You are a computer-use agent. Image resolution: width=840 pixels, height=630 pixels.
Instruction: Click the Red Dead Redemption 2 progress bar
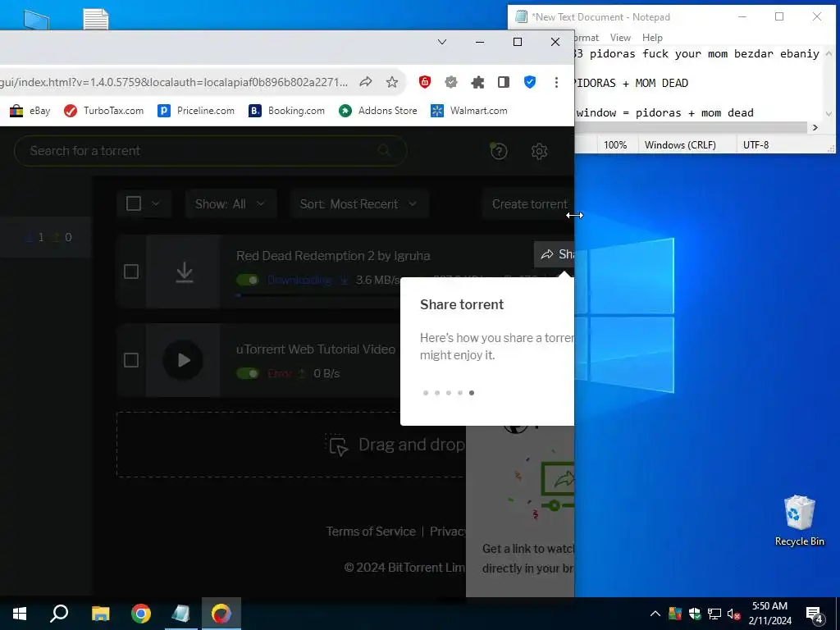(x=319, y=294)
